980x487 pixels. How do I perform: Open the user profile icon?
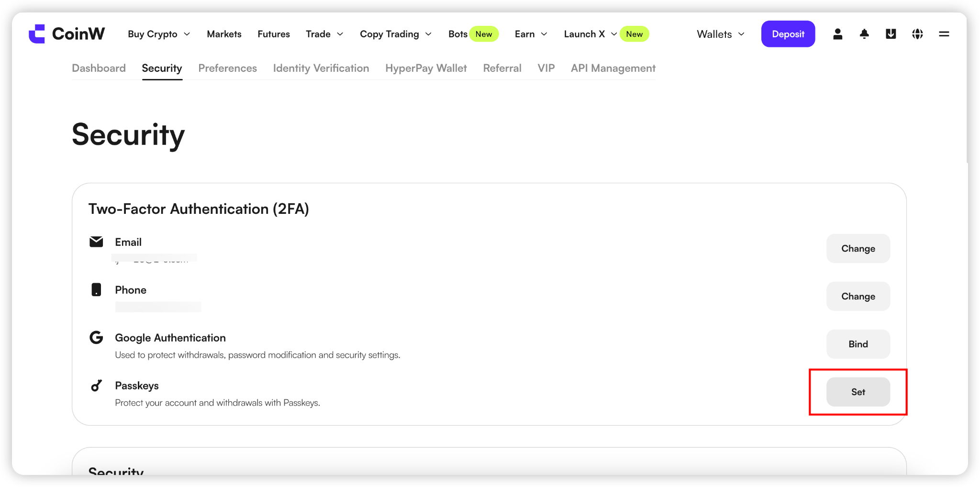click(x=837, y=34)
